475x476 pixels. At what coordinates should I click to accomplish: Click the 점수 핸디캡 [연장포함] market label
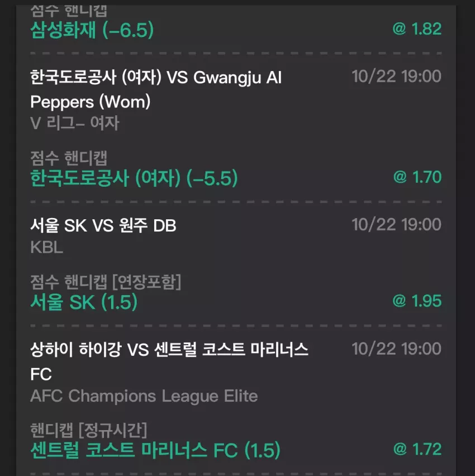106,282
